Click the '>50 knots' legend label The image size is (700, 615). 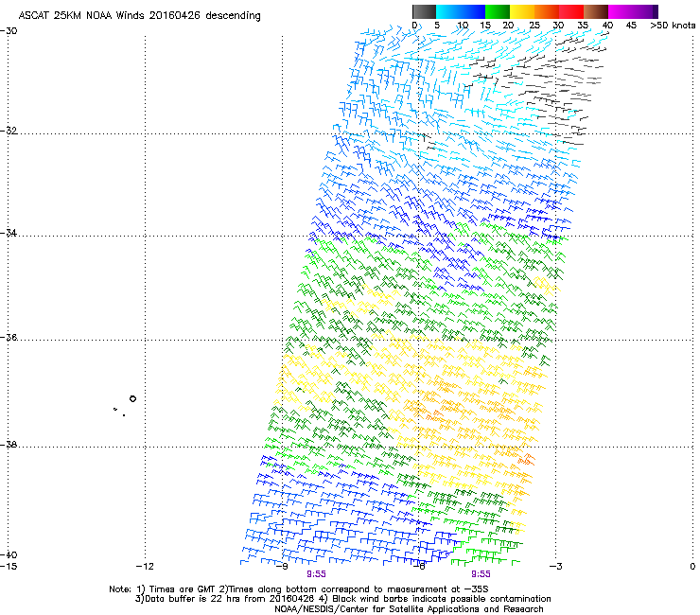tap(673, 26)
